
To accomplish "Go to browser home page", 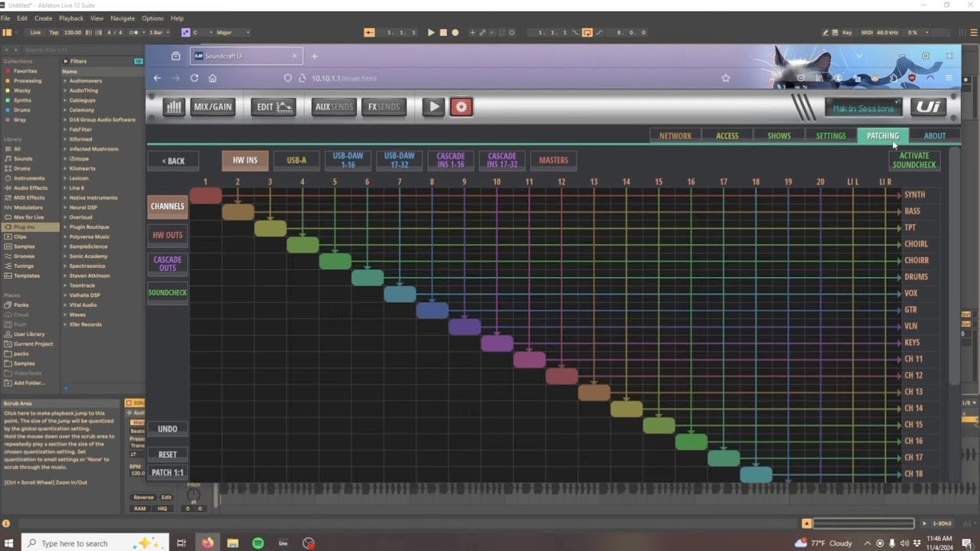I will [213, 78].
